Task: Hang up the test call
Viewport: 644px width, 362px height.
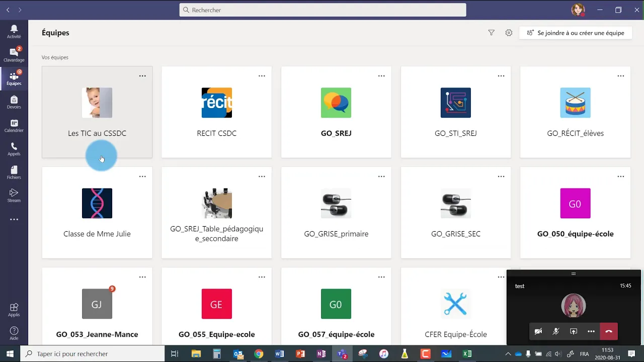Action: click(x=609, y=331)
